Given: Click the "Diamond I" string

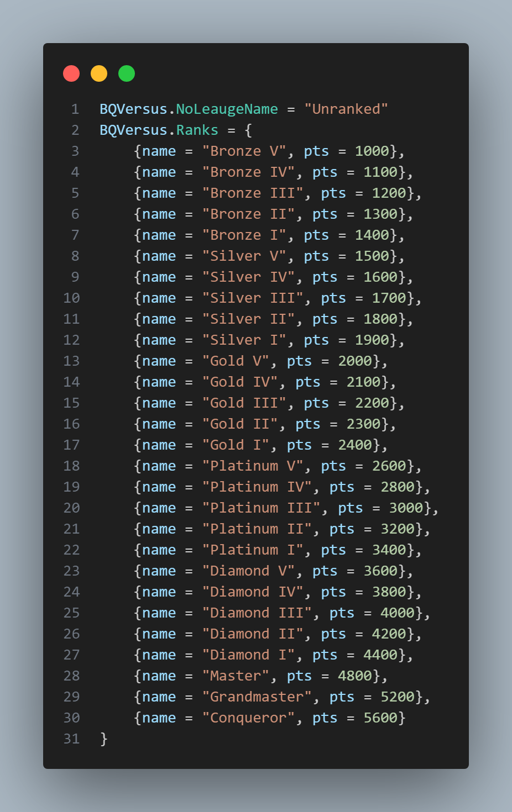Looking at the screenshot, I should coord(248,655).
